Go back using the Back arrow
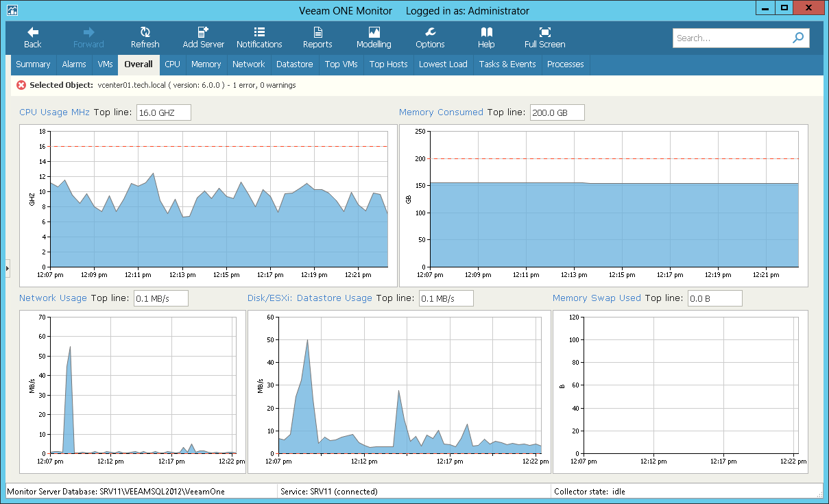Image resolution: width=829 pixels, height=504 pixels. [x=32, y=38]
